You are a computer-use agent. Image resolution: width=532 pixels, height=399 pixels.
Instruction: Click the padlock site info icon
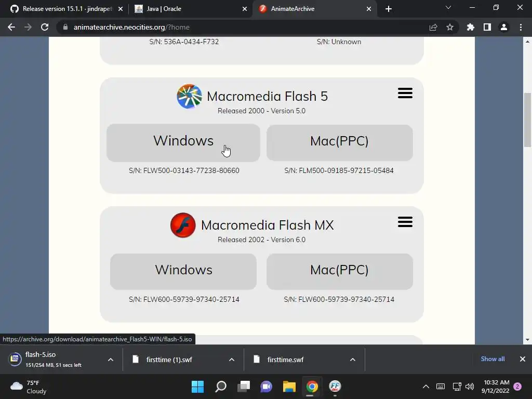[65, 27]
